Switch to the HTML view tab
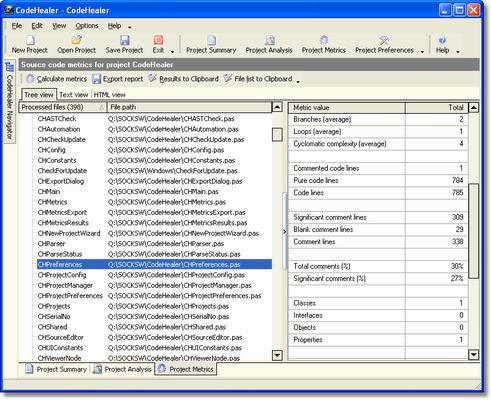The height and width of the screenshot is (400, 491). coord(109,95)
